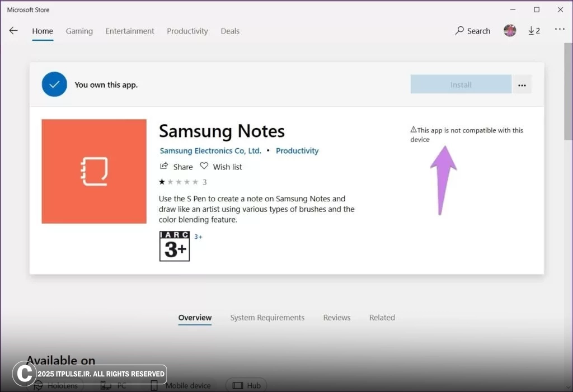
Task: Click the 'Use the S Pen' description text
Action: coord(256,209)
